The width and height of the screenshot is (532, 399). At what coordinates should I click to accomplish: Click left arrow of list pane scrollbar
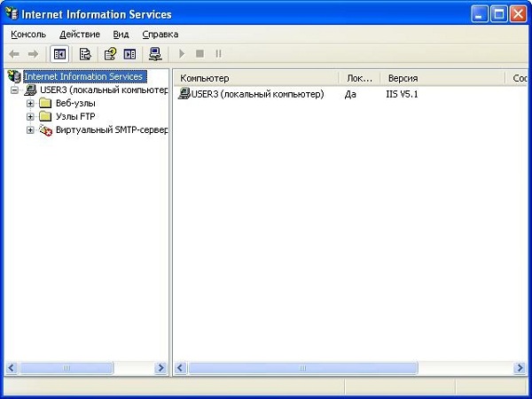(181, 368)
